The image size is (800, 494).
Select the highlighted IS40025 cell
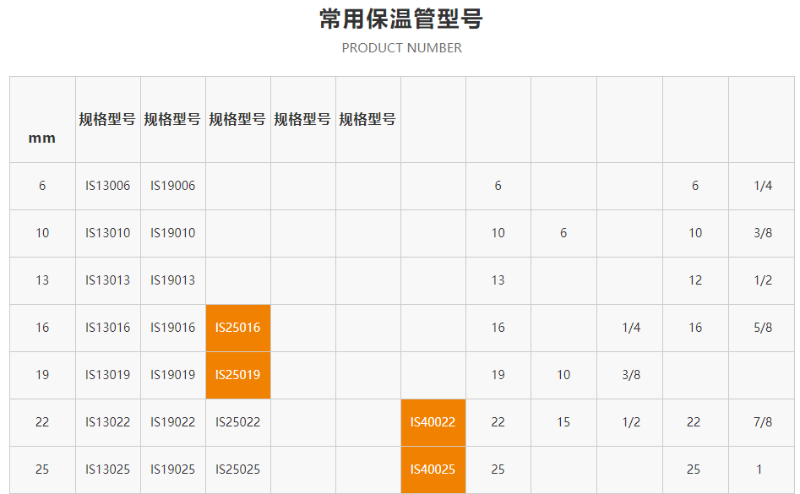point(432,469)
